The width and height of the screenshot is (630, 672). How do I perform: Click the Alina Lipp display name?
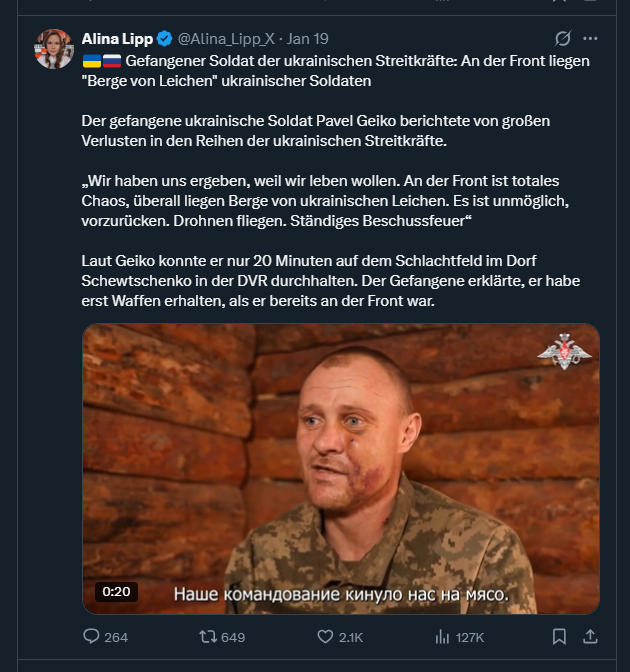(x=117, y=39)
